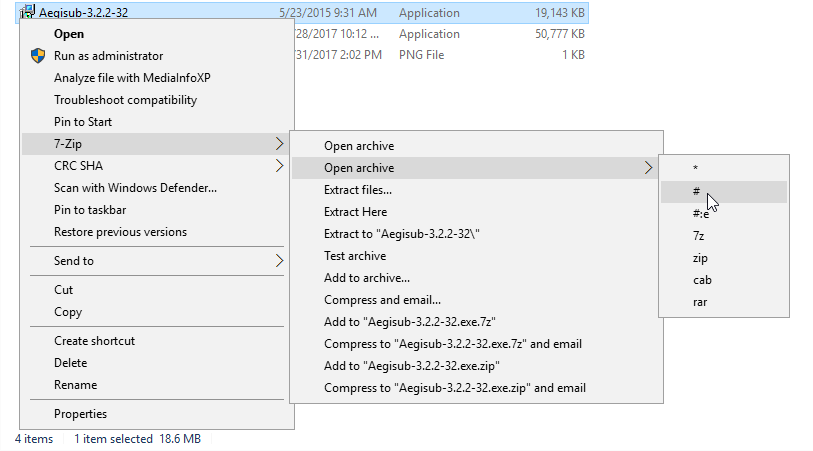Click the 5/23/2015 9:31 AM date cell
Viewport: 813px width, 451px height.
[x=328, y=12]
